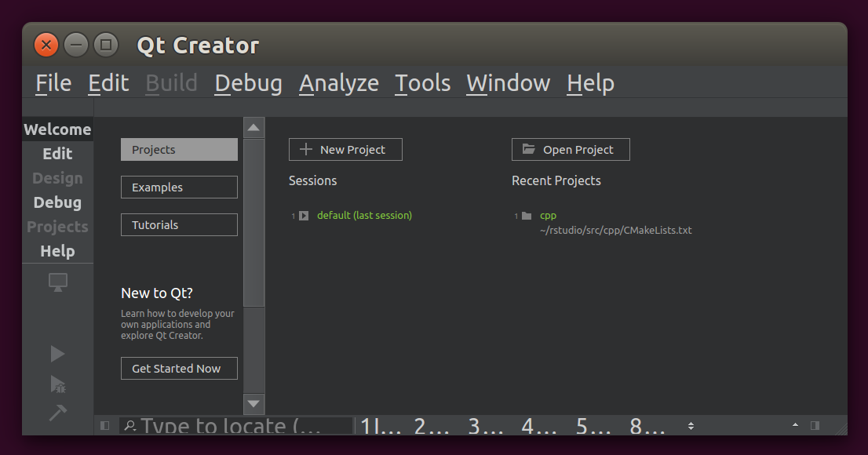Click the cpp project folder icon
Screen dimensions: 868x455
coord(527,216)
